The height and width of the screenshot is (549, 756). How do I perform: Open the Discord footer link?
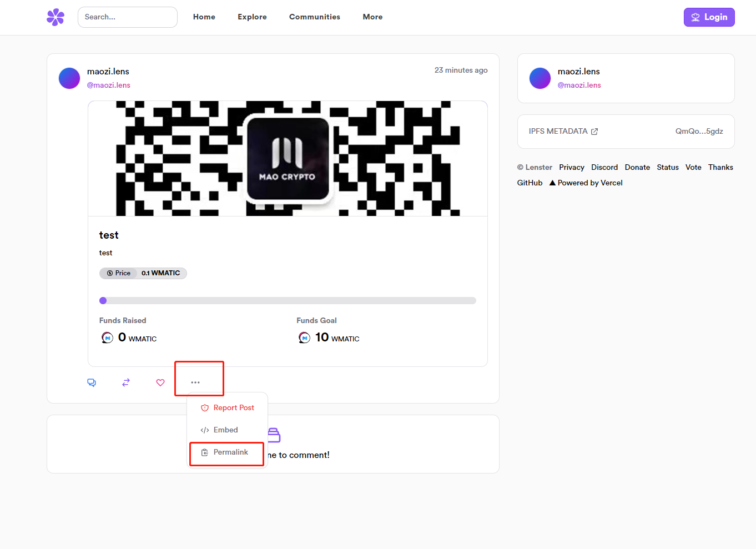pos(604,167)
